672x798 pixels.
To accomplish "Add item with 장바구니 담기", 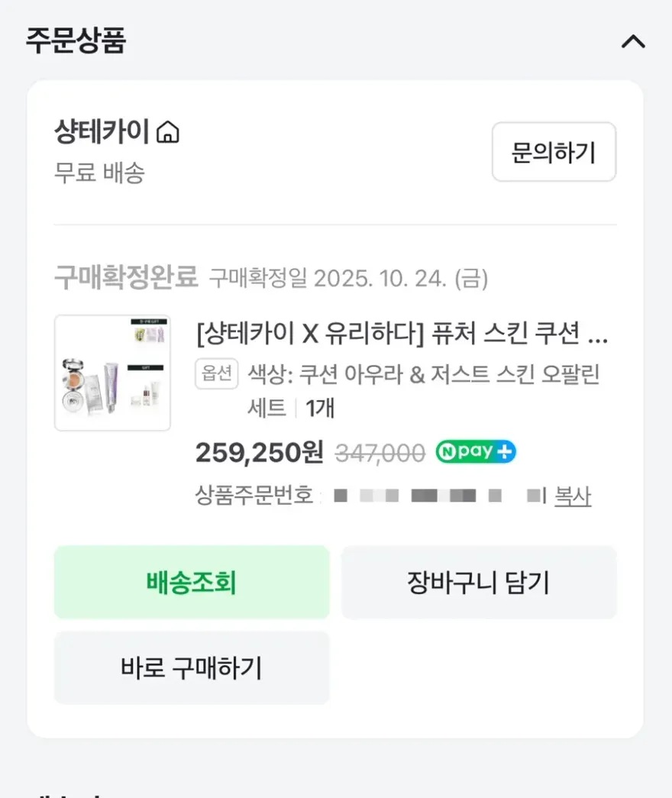I will [479, 582].
